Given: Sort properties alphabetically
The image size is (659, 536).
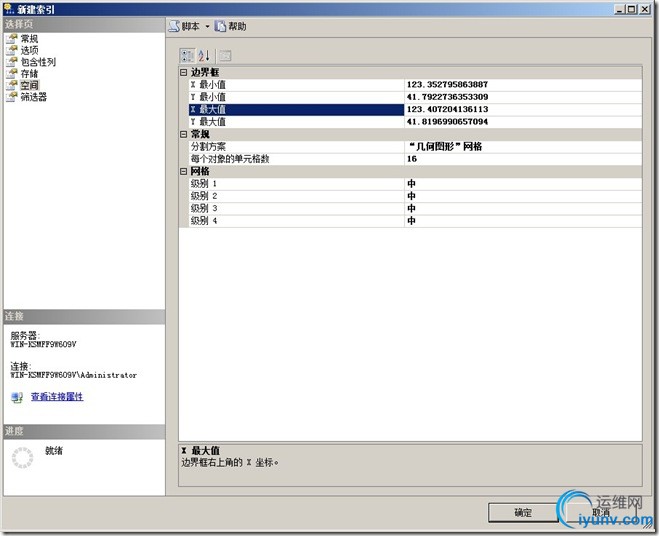Looking at the screenshot, I should click(204, 55).
